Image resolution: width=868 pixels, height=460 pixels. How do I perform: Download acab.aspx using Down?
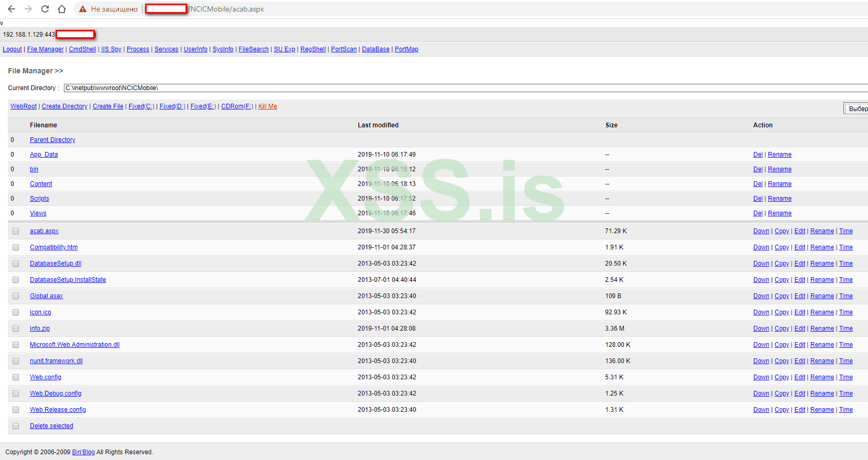pyautogui.click(x=761, y=231)
